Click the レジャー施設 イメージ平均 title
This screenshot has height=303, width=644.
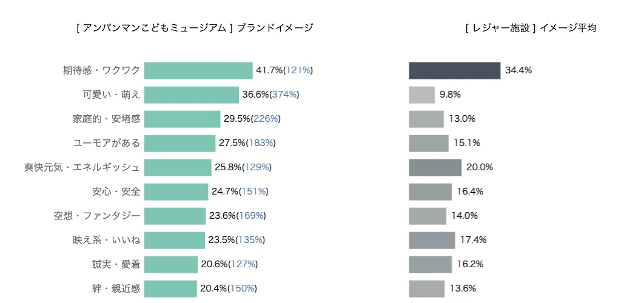[x=531, y=28]
